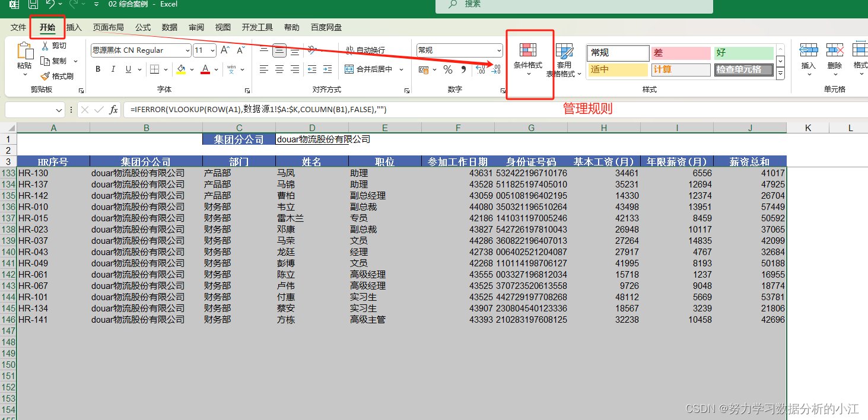The height and width of the screenshot is (420, 868).
Task: Expand the Name Box dropdown arrow
Action: [59, 110]
